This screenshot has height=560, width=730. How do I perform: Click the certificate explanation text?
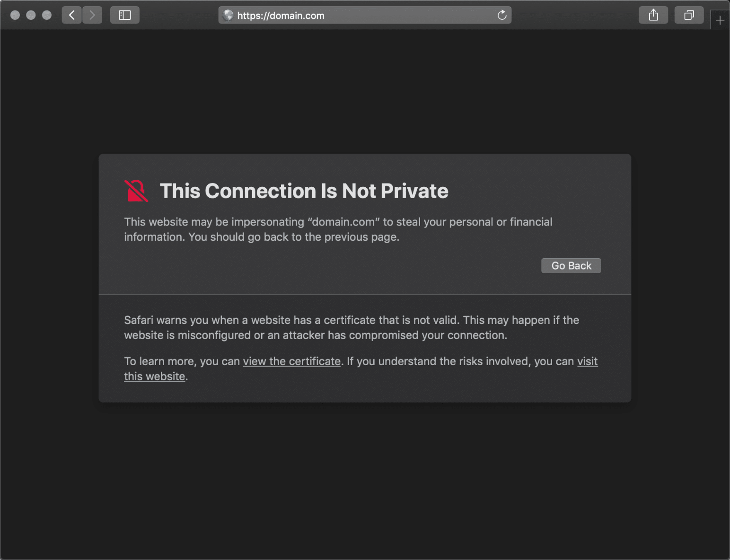[351, 327]
